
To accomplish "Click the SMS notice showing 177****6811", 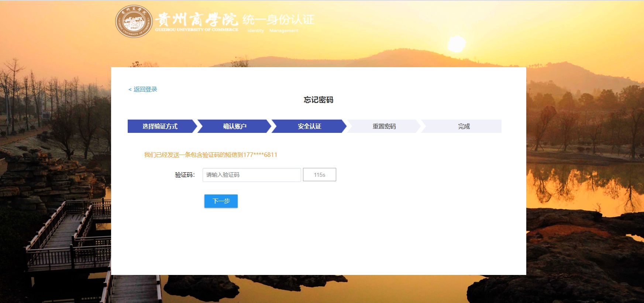I will (x=210, y=155).
